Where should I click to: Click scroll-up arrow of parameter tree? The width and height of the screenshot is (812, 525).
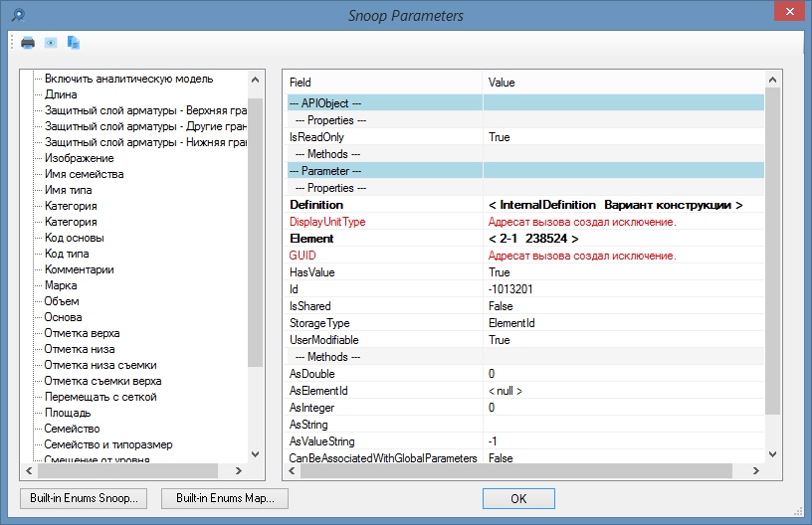pyautogui.click(x=255, y=80)
